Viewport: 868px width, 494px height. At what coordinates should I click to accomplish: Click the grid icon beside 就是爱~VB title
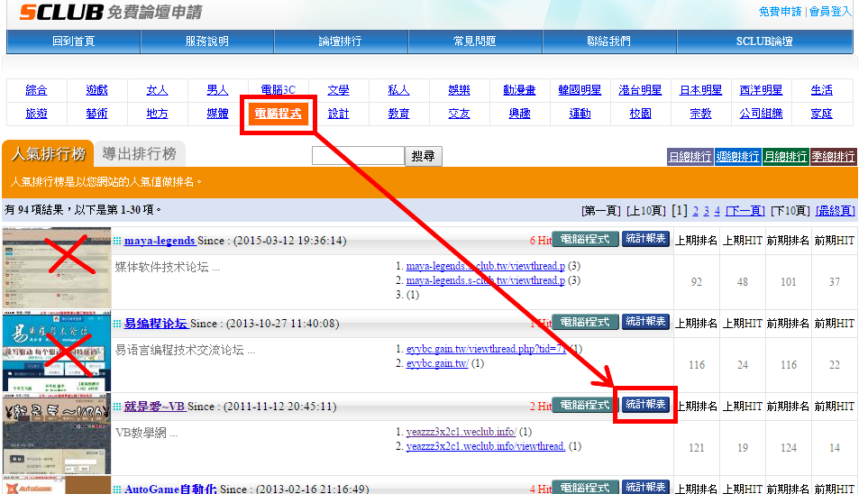(117, 407)
